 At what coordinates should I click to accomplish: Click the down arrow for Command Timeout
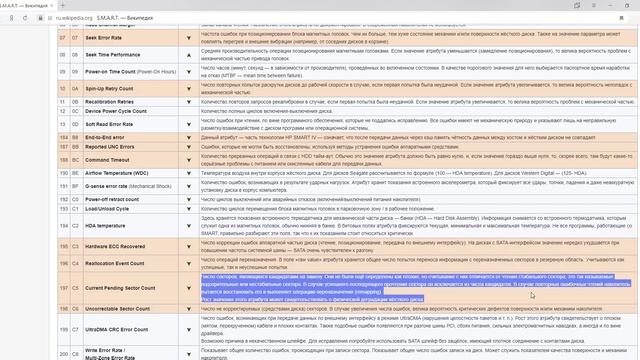tap(189, 160)
